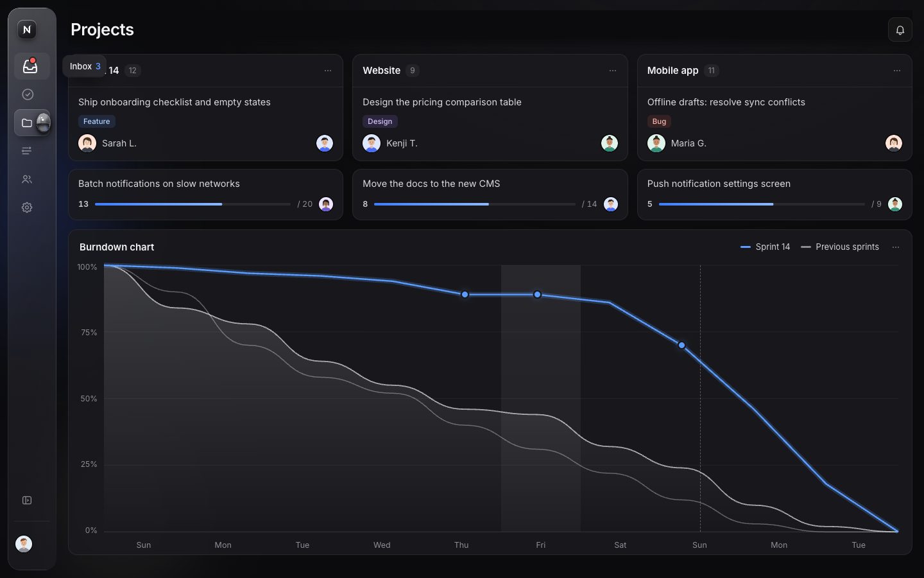
Task: Select the Sprint 14 data point above Thu
Action: click(x=465, y=295)
